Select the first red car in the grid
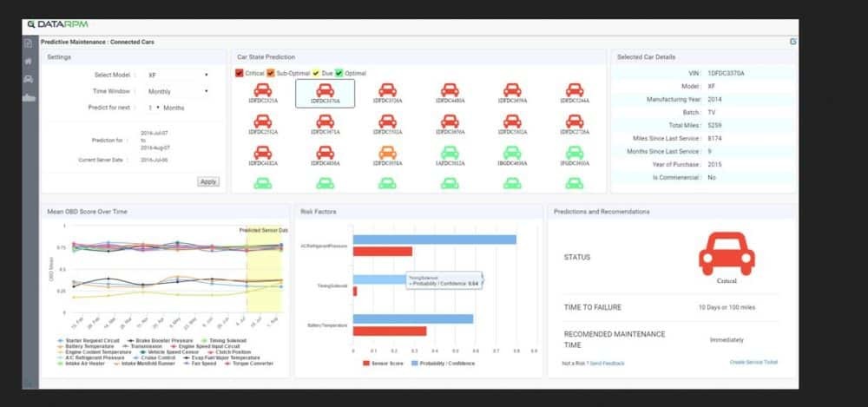 (262, 90)
